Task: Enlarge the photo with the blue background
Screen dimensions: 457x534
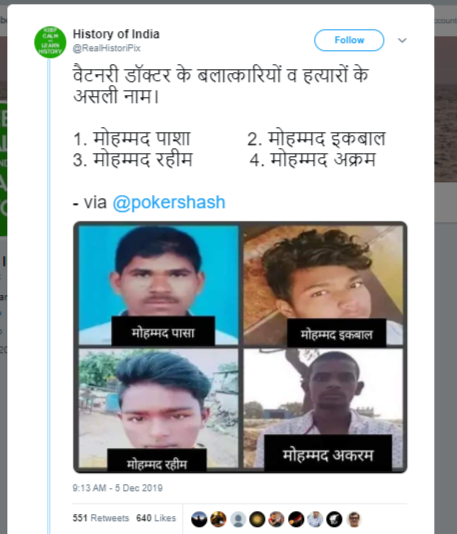Action: tap(158, 285)
